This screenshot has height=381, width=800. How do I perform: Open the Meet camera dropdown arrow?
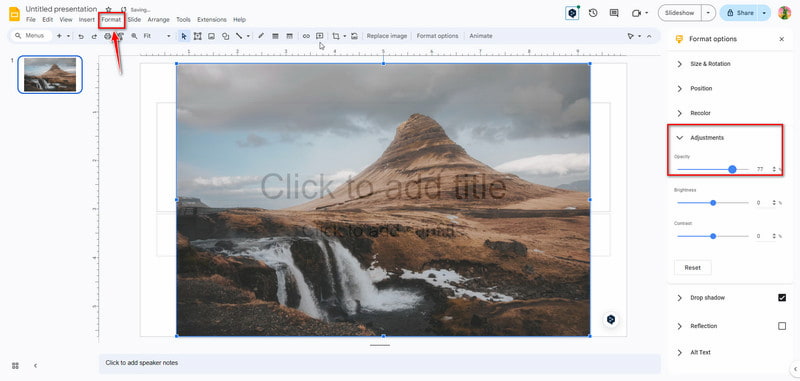click(x=647, y=13)
